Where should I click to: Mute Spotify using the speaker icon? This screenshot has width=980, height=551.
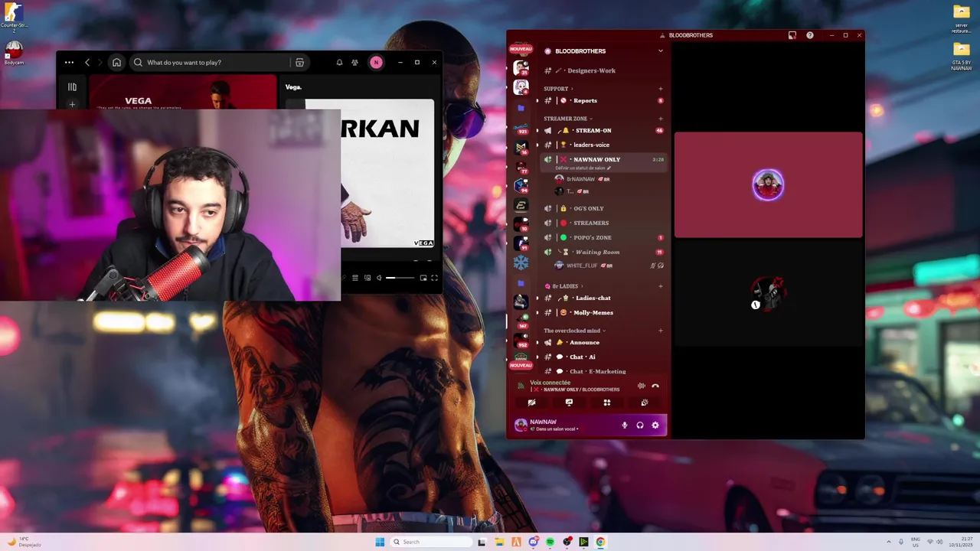click(x=379, y=278)
